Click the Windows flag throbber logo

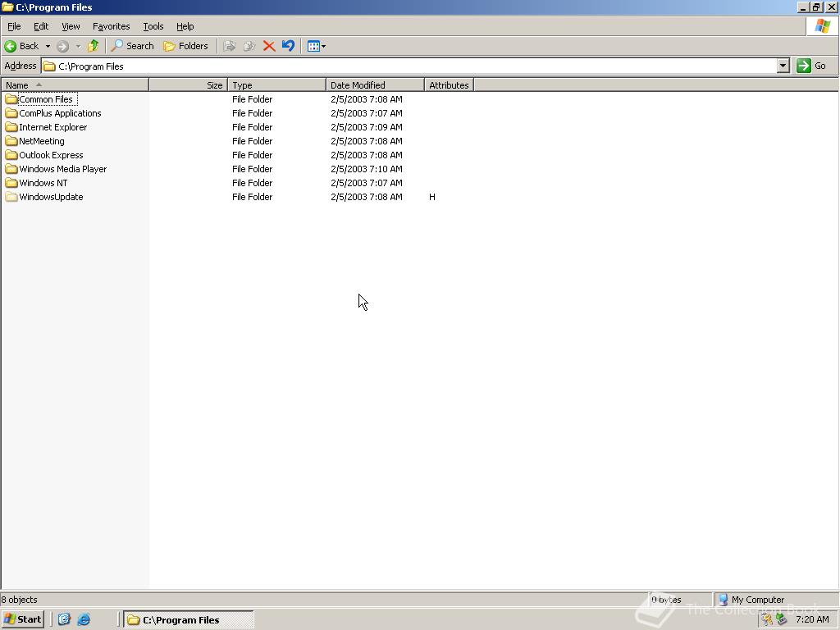click(822, 25)
